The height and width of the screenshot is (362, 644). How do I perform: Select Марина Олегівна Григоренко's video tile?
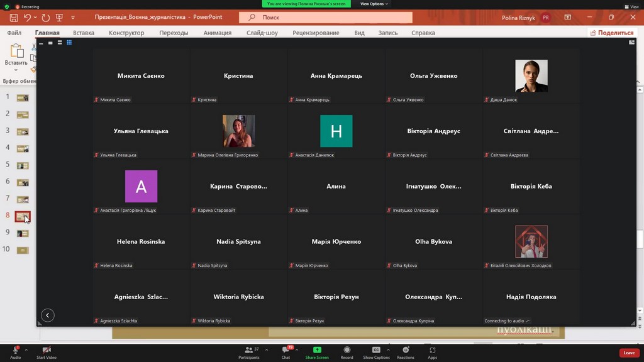tap(239, 131)
